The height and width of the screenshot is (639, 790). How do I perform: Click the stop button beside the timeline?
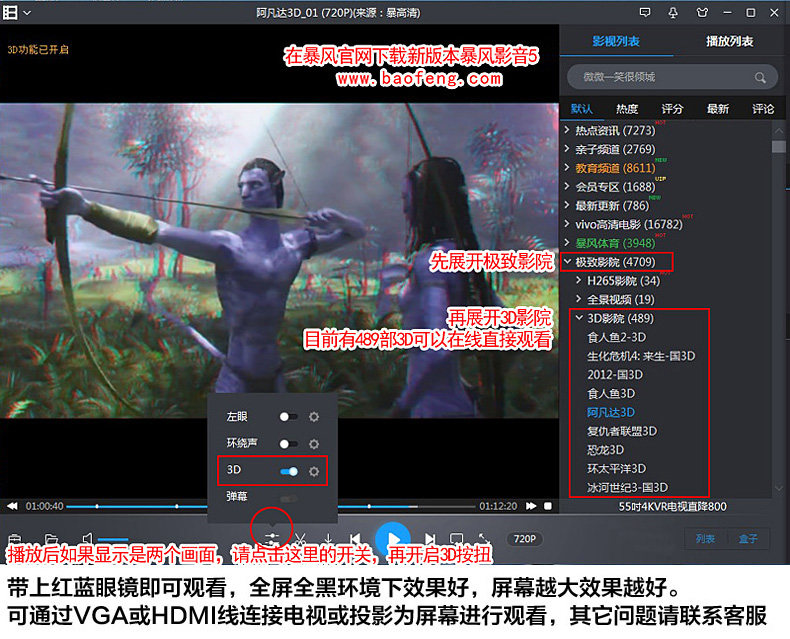[x=548, y=506]
